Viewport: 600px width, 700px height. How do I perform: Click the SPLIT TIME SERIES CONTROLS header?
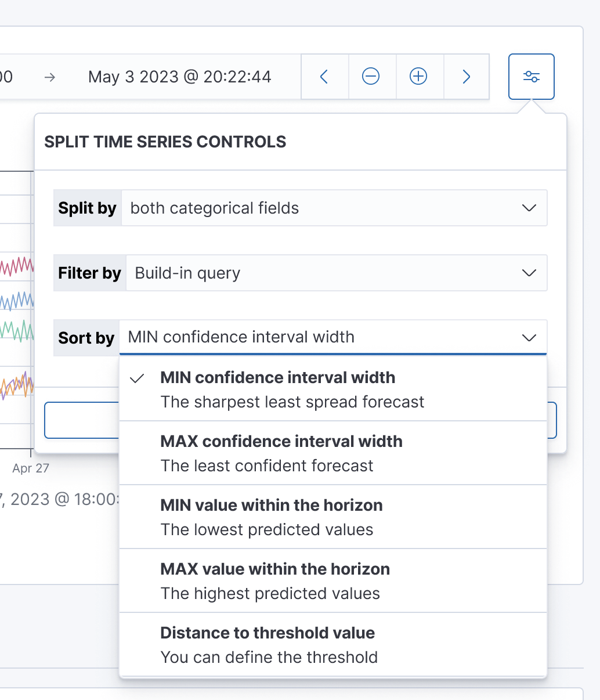(x=165, y=142)
